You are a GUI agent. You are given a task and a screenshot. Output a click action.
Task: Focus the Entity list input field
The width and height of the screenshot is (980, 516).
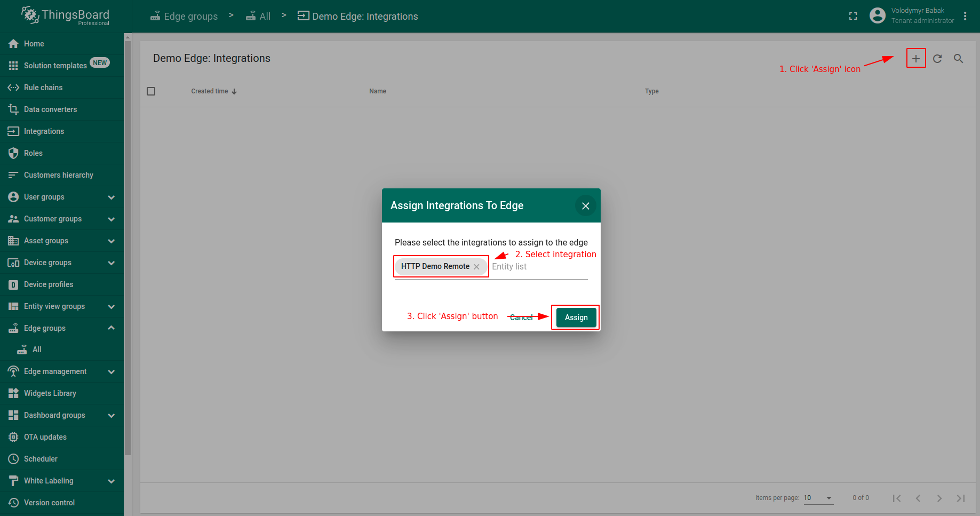click(x=539, y=267)
